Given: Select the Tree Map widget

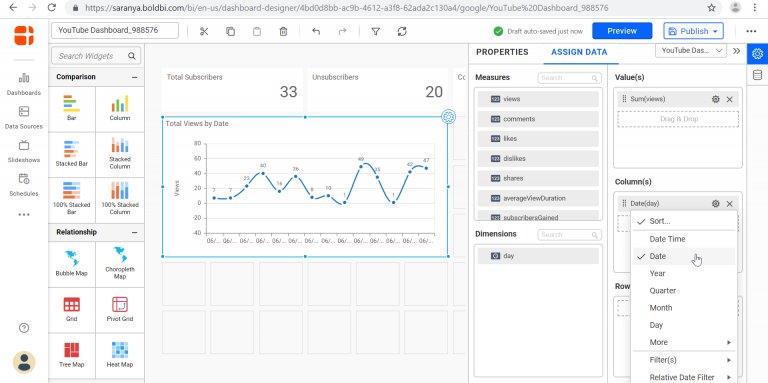Looking at the screenshot, I should [72, 355].
